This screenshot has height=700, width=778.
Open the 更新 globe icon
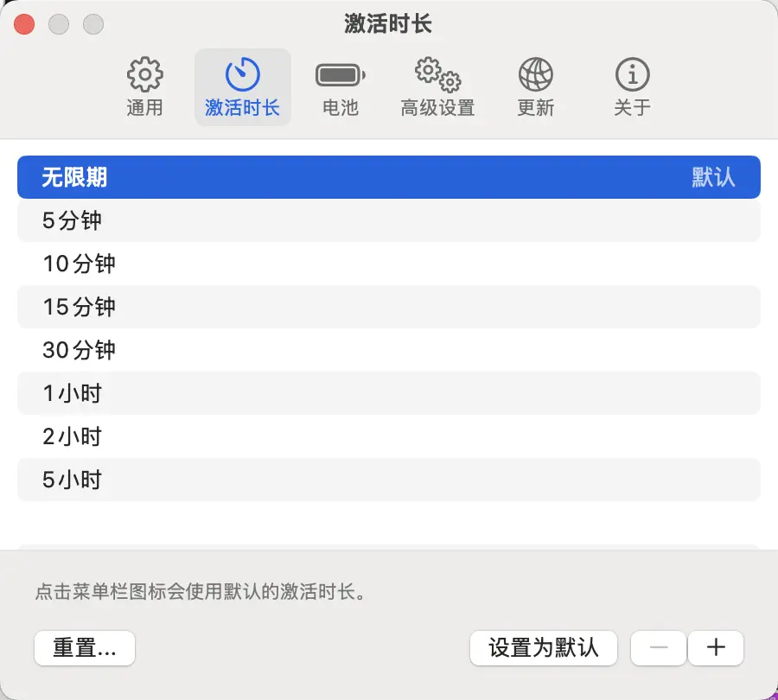pyautogui.click(x=535, y=75)
